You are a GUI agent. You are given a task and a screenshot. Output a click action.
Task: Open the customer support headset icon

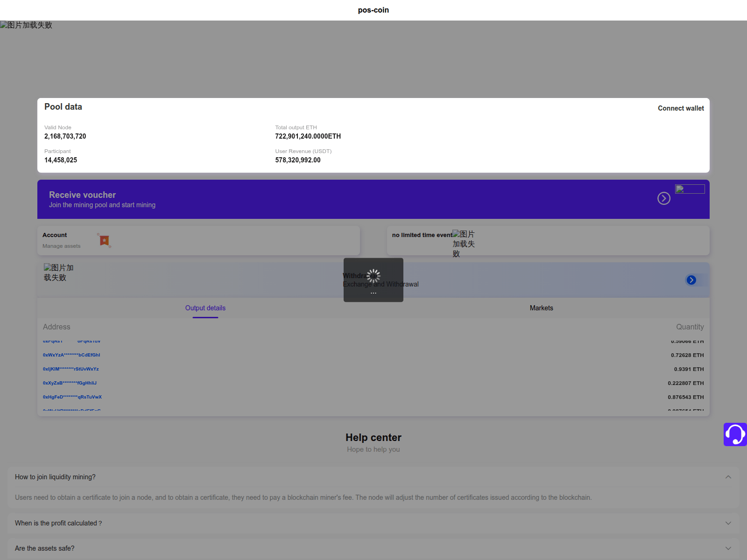click(734, 434)
